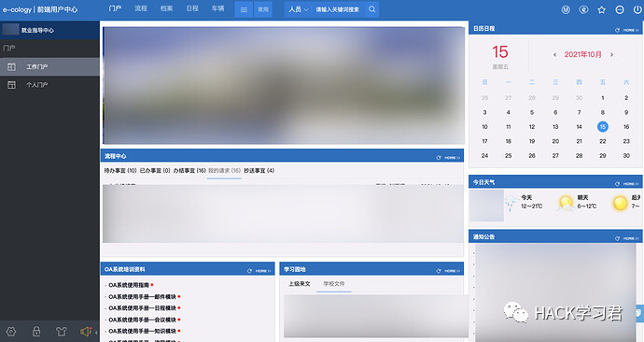Open the settings gear in sidebar footer
Image resolution: width=644 pixels, height=342 pixels.
click(11, 332)
